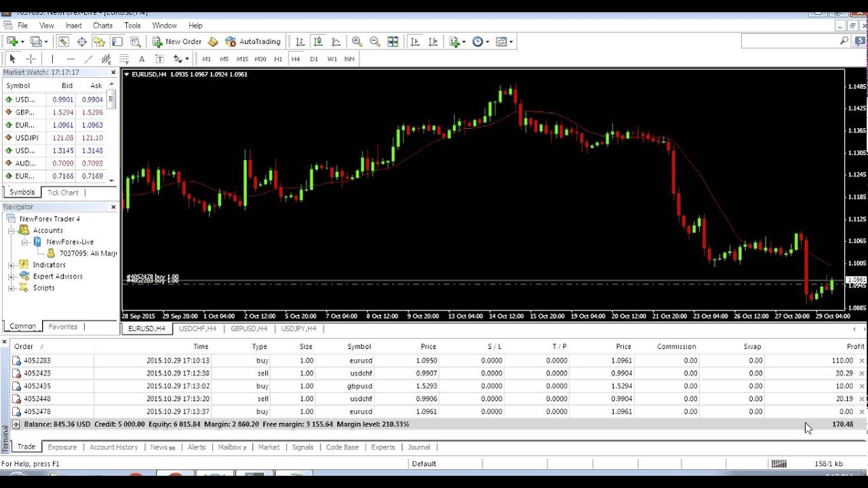The width and height of the screenshot is (868, 488).
Task: Click the New Order button
Action: click(x=176, y=41)
